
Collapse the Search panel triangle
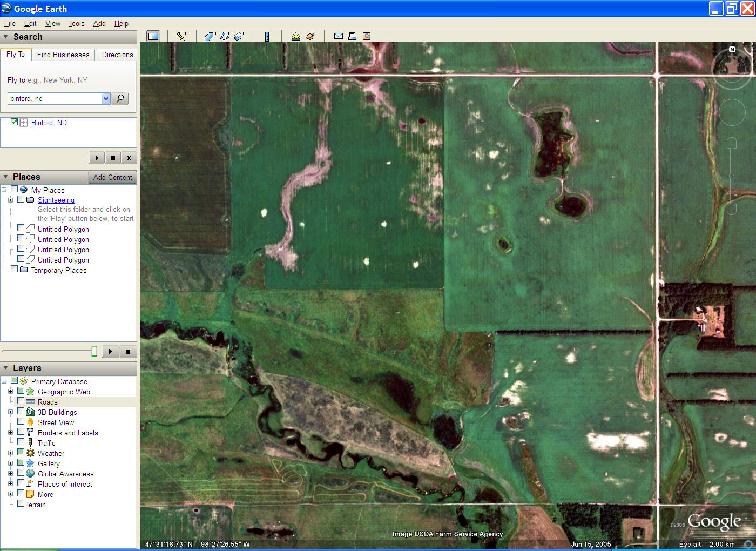(x=6, y=37)
